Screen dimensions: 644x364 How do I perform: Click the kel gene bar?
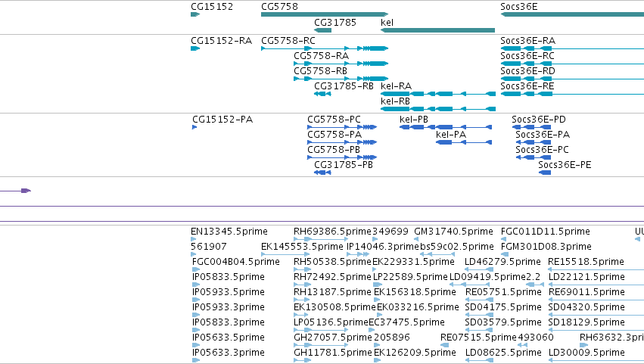click(x=438, y=30)
